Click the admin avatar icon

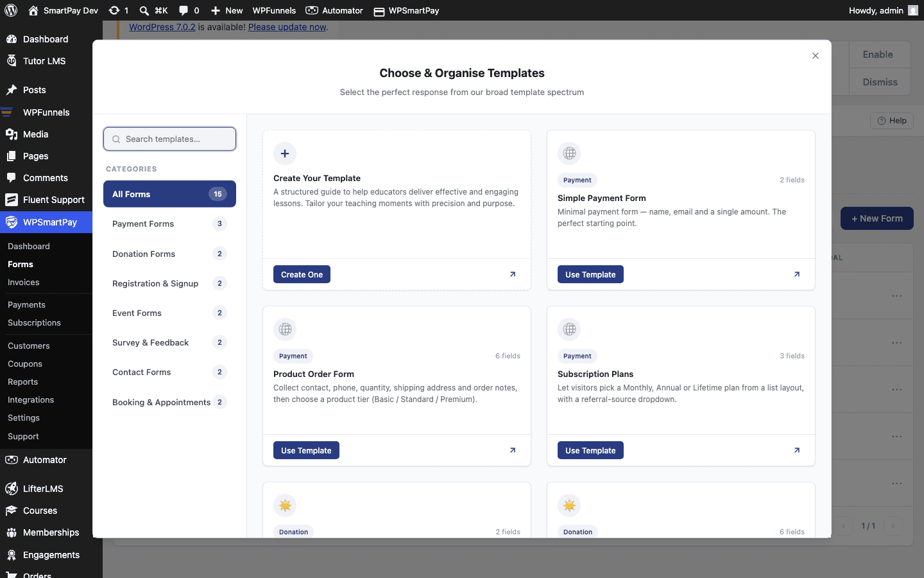pyautogui.click(x=913, y=10)
